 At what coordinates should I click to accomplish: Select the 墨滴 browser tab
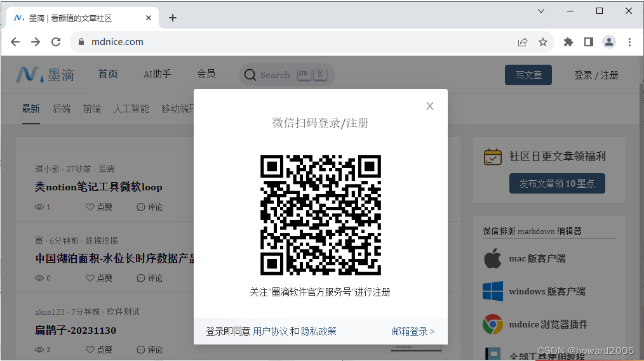point(82,18)
